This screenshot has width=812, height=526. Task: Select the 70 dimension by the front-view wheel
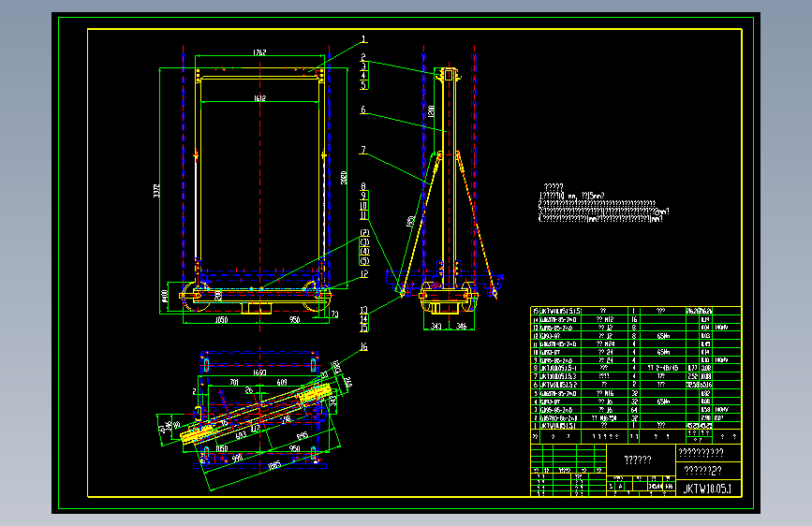coord(334,314)
